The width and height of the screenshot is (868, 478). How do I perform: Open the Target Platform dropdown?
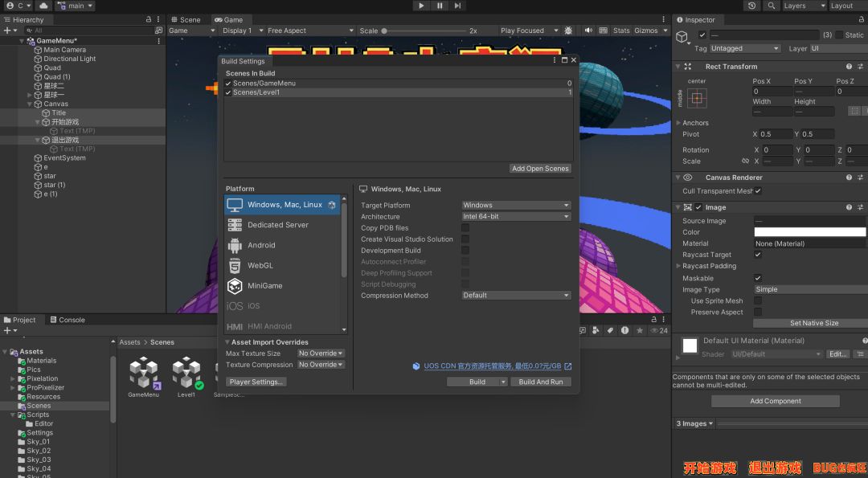tap(516, 206)
